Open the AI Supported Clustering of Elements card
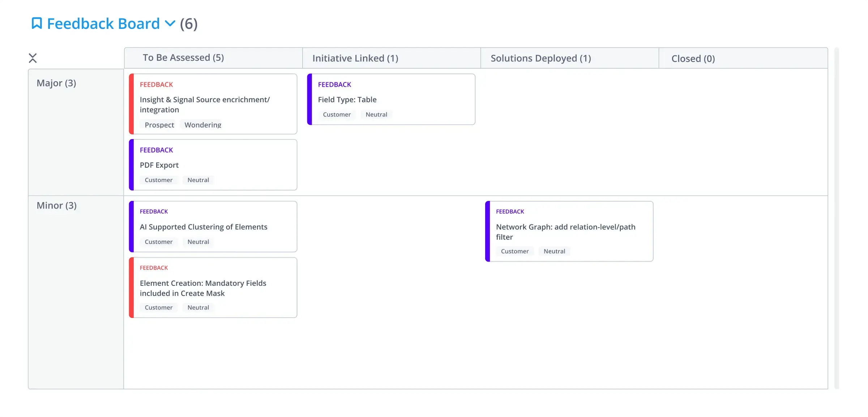This screenshot has width=868, height=417. [204, 227]
